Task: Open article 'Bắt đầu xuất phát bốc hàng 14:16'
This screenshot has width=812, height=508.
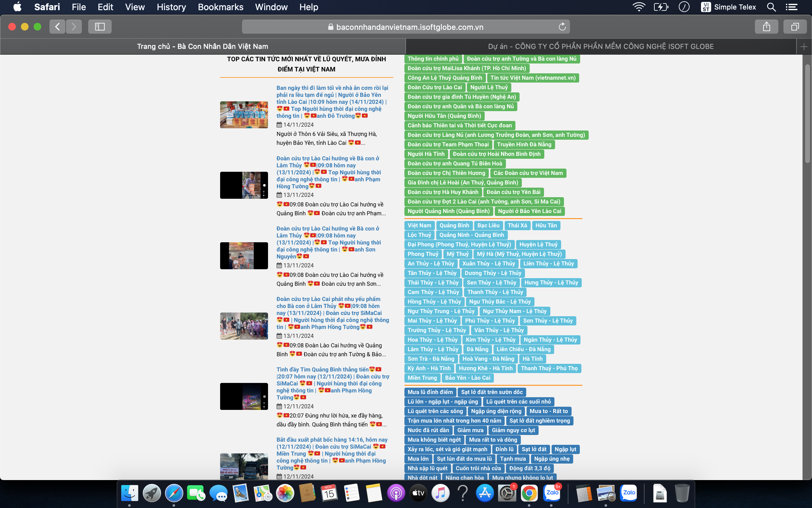Action: 332,454
